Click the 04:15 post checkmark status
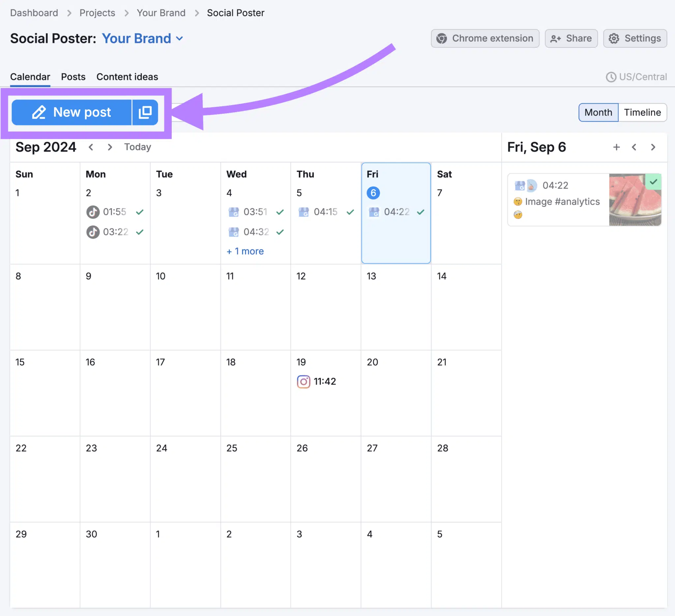Image resolution: width=675 pixels, height=616 pixels. click(x=350, y=212)
